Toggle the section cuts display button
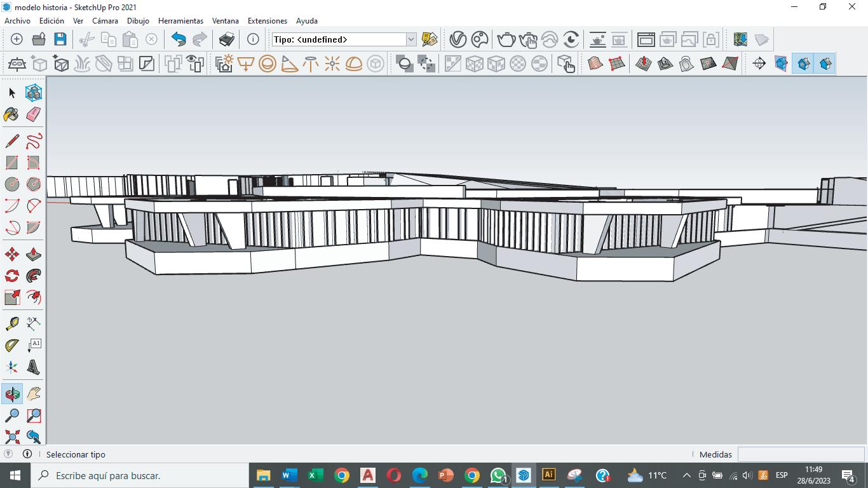 click(803, 64)
